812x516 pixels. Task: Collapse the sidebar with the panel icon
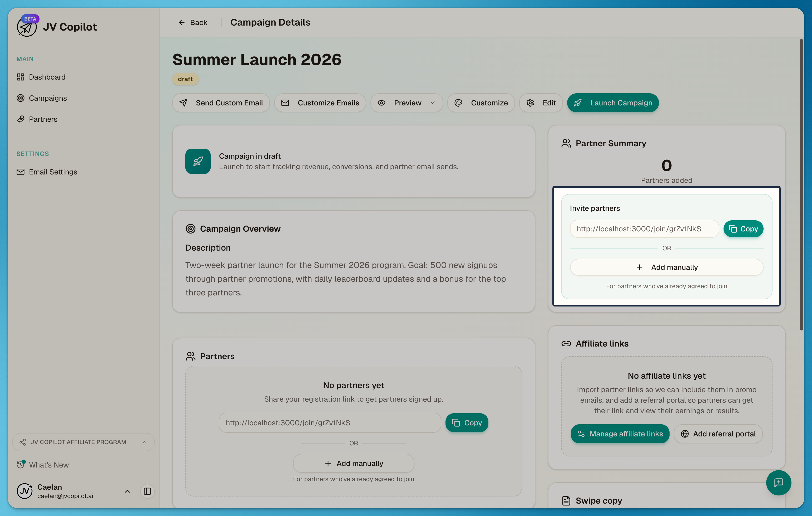click(147, 491)
